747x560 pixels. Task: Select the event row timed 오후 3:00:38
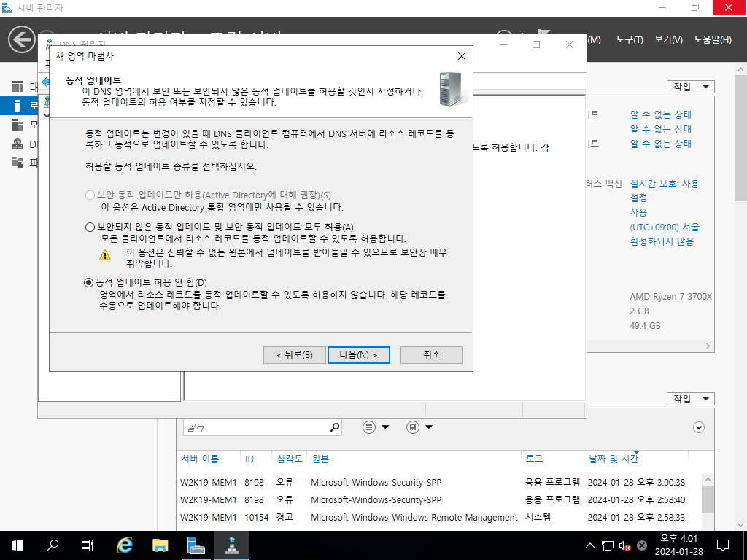click(x=440, y=483)
